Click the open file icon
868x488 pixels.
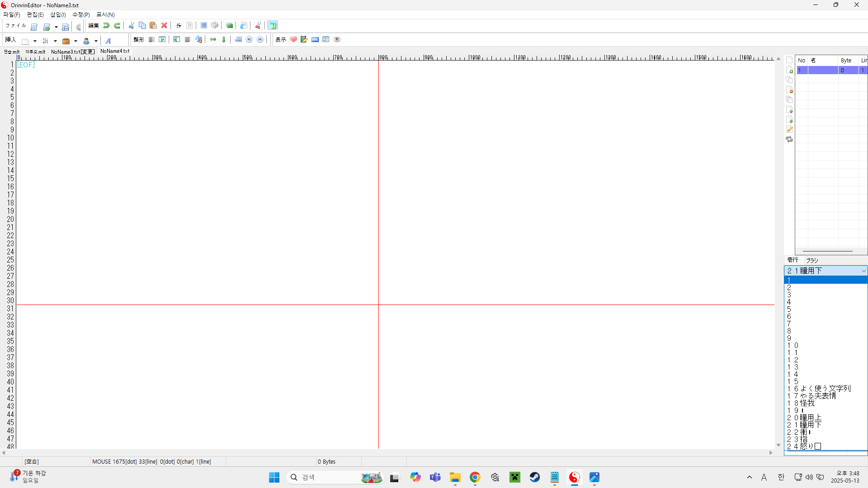47,26
